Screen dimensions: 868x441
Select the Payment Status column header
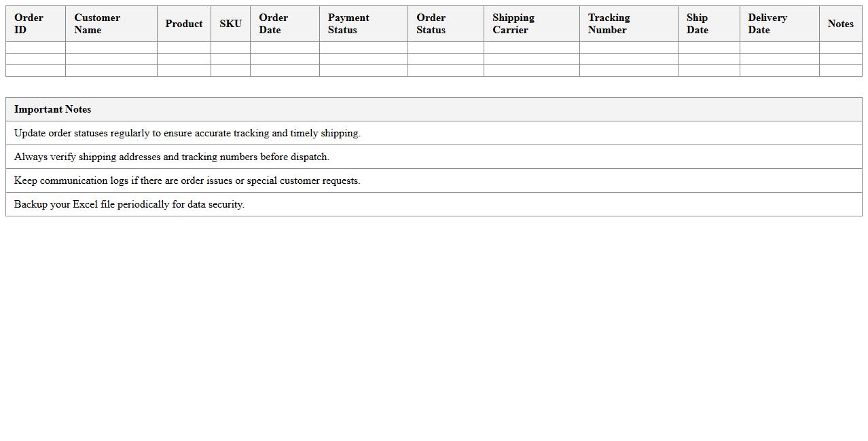click(x=363, y=24)
